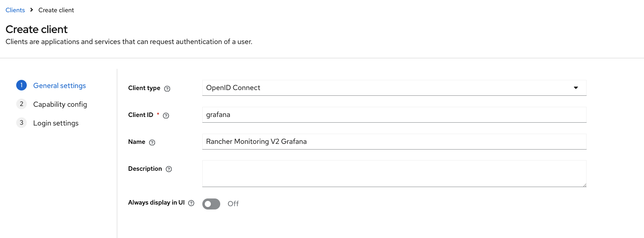The width and height of the screenshot is (644, 238).
Task: Navigate to Clients breadcrumb link
Action: click(15, 10)
